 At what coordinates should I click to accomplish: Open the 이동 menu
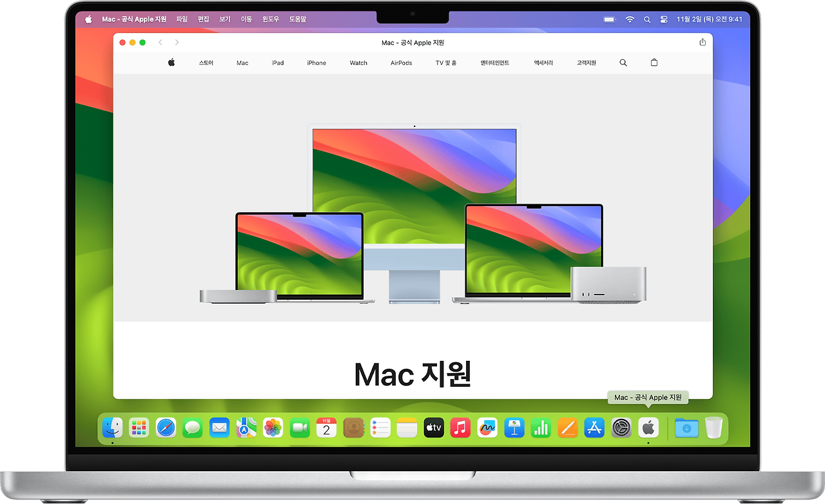[x=246, y=19]
